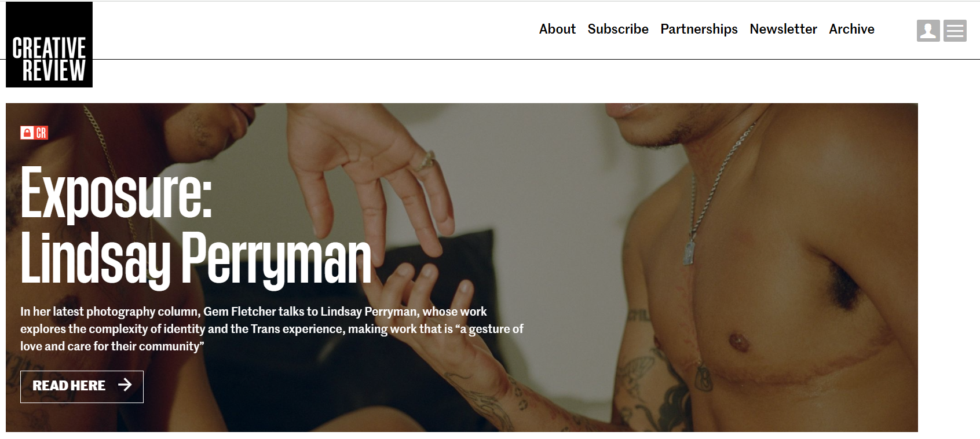Click the 'love and care for their community' line

[x=112, y=346]
